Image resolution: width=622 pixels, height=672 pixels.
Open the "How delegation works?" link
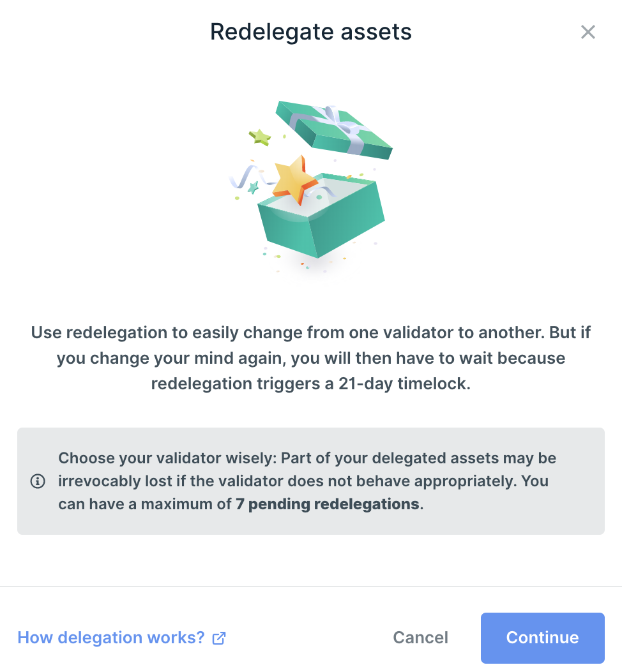(111, 638)
